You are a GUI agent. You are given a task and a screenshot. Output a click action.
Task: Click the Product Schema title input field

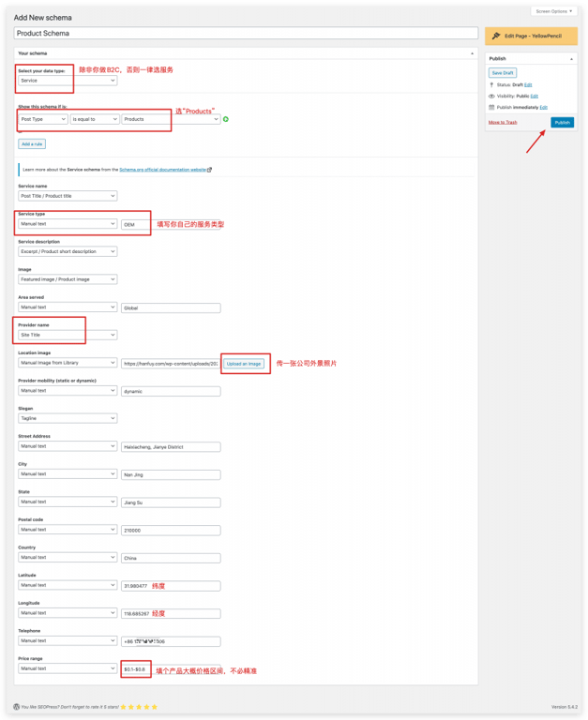245,33
